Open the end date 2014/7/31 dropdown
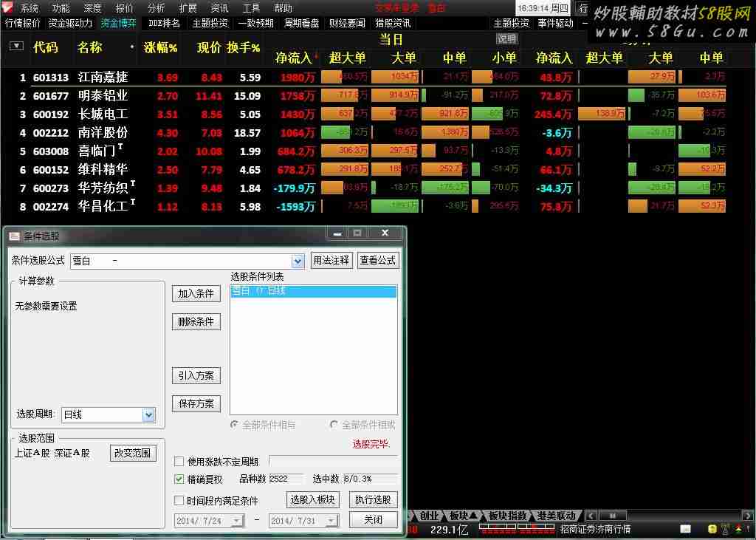The height and width of the screenshot is (540, 756). pos(331,521)
